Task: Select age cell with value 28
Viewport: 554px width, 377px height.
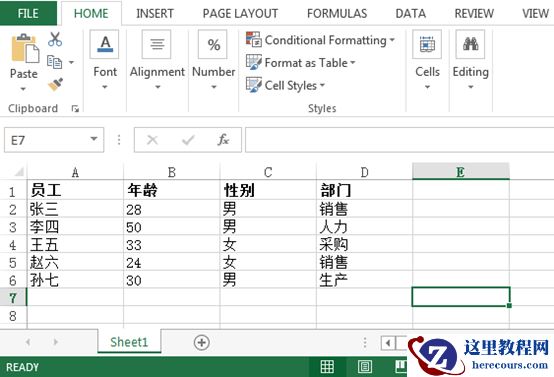Action: (172, 209)
